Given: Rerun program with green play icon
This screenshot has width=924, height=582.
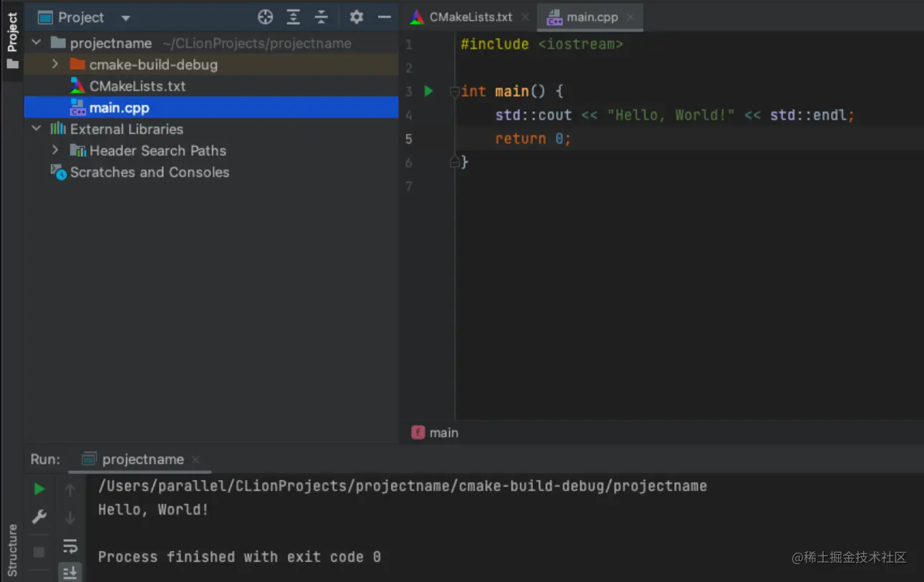Looking at the screenshot, I should click(39, 489).
